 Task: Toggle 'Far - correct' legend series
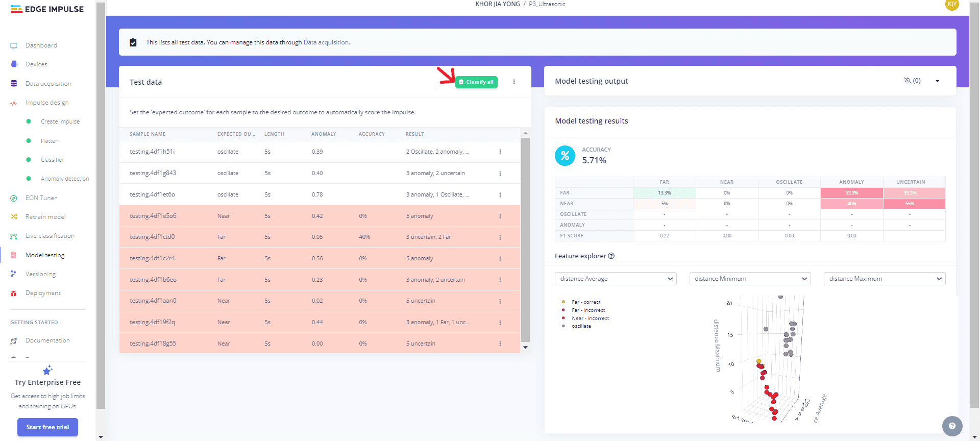(x=585, y=302)
